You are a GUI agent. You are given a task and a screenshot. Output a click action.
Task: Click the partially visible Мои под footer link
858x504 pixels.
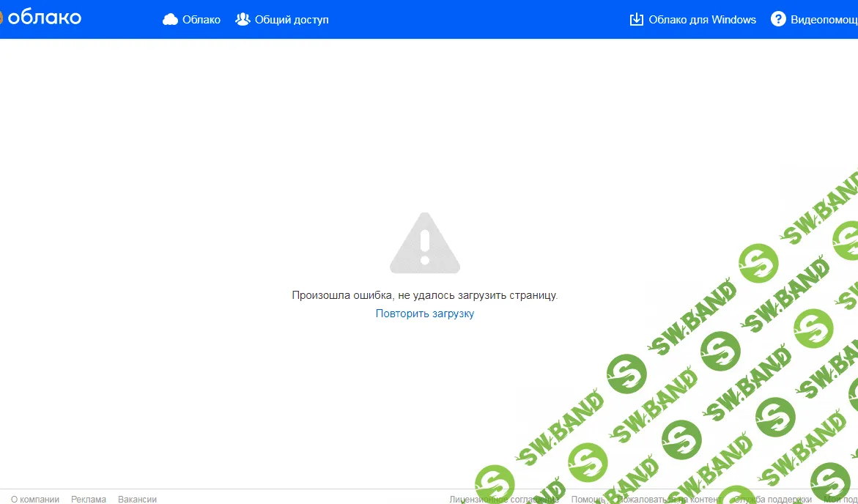pos(840,499)
